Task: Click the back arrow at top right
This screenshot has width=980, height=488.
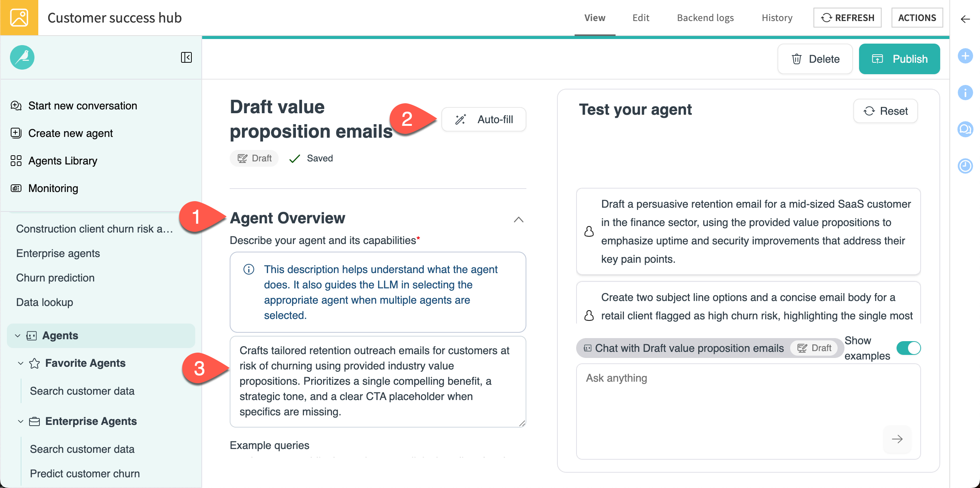Action: [x=965, y=19]
